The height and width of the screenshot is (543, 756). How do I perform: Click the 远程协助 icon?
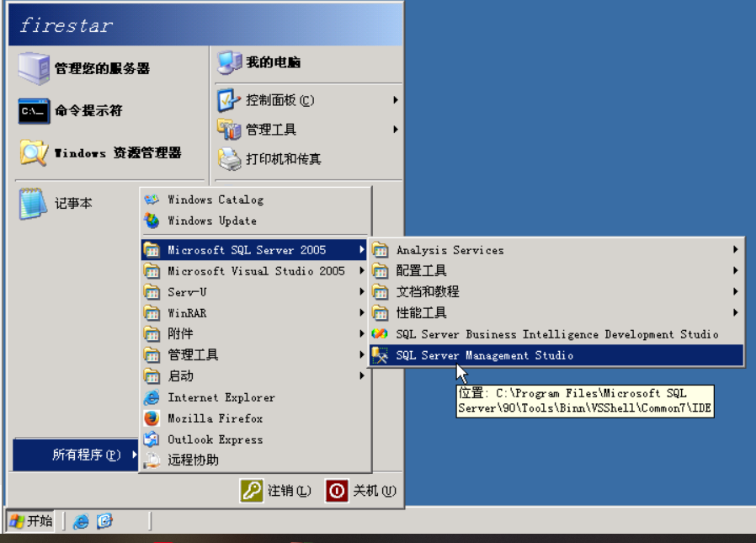152,460
